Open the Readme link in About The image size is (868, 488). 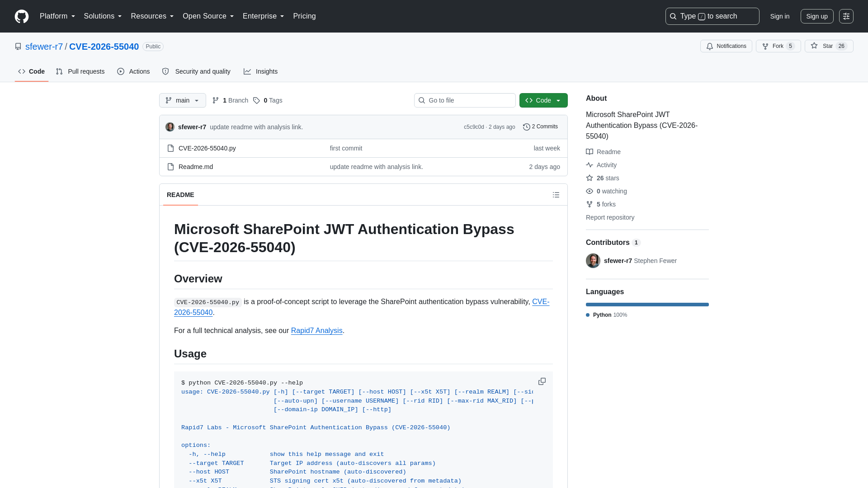[x=603, y=152]
